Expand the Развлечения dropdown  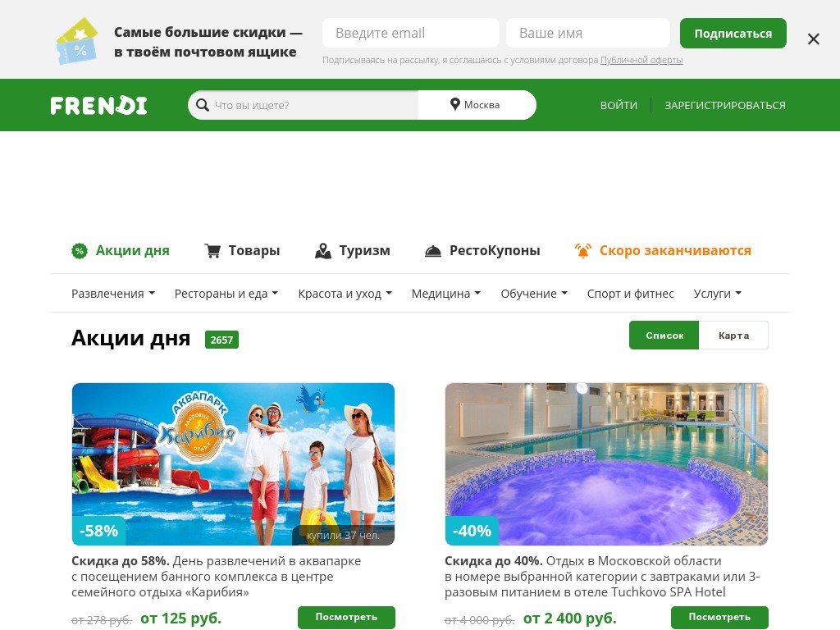coord(113,294)
